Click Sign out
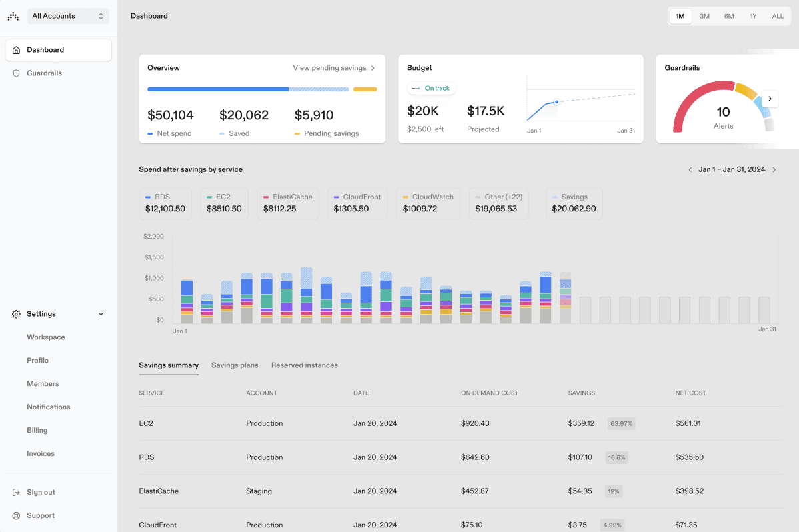Screen dimensions: 799x532 click(x=41, y=492)
